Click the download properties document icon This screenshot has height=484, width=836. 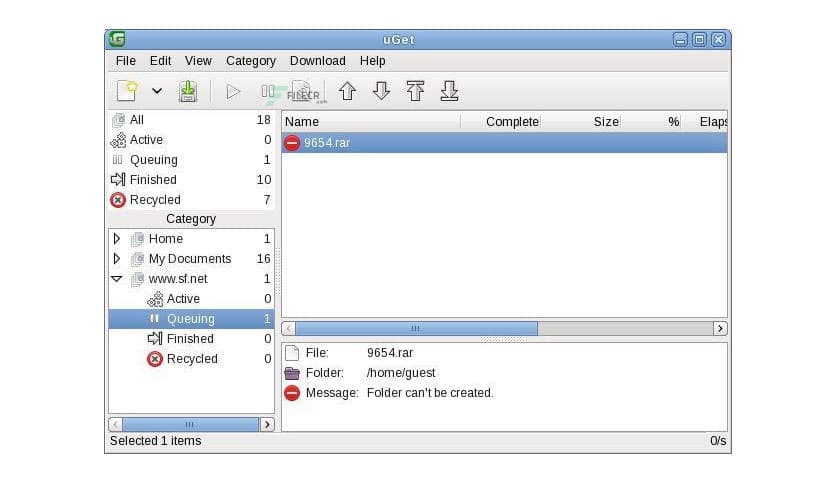pos(302,92)
